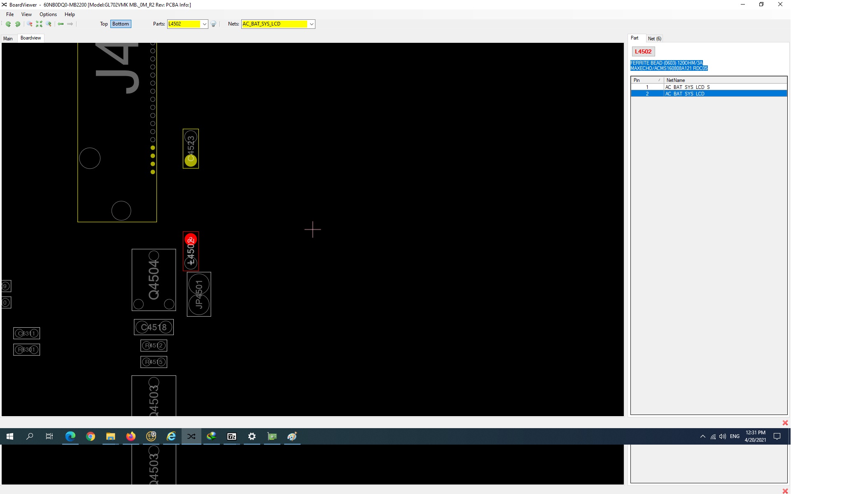Click the zoom out magnifier icon

pos(30,24)
